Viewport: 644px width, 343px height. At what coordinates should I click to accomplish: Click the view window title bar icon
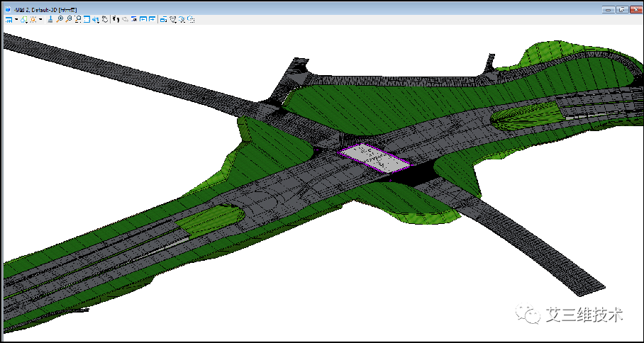pyautogui.click(x=8, y=10)
